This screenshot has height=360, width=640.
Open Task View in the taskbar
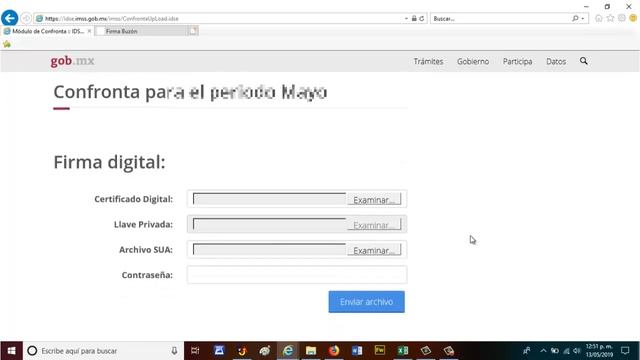(195, 351)
